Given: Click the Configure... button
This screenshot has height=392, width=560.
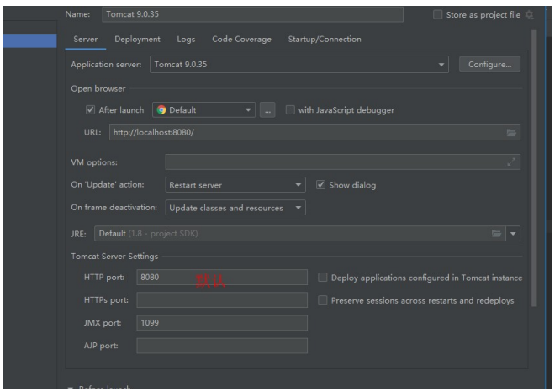Looking at the screenshot, I should point(489,64).
